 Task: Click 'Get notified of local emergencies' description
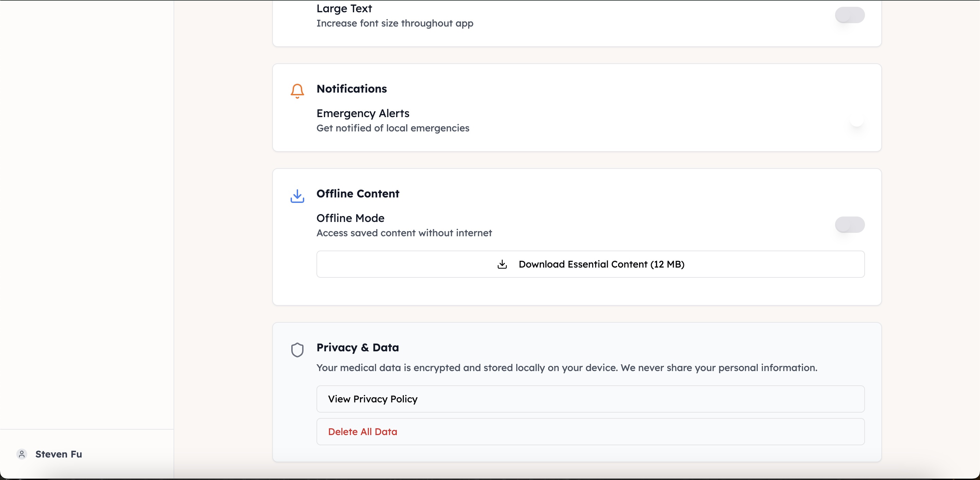pyautogui.click(x=393, y=128)
